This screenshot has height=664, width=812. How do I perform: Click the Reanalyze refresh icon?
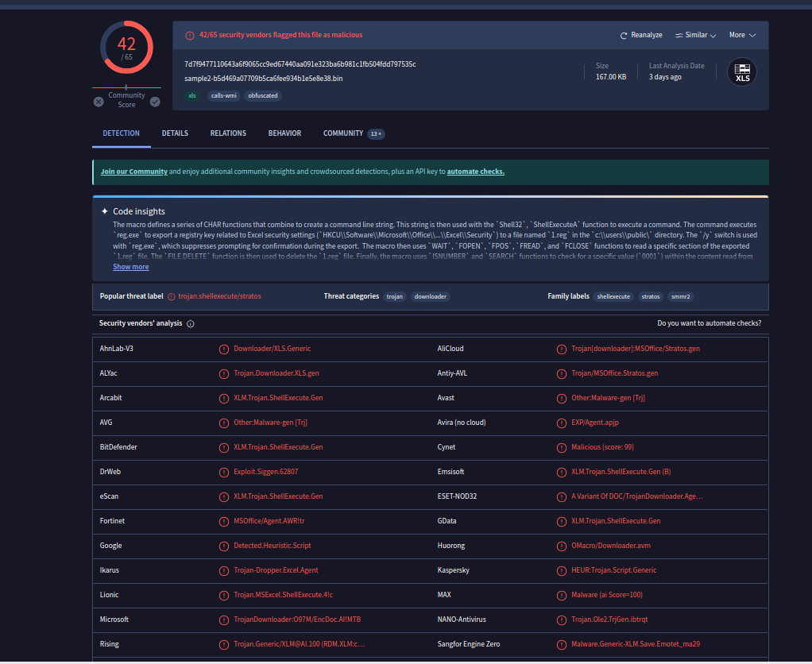624,36
